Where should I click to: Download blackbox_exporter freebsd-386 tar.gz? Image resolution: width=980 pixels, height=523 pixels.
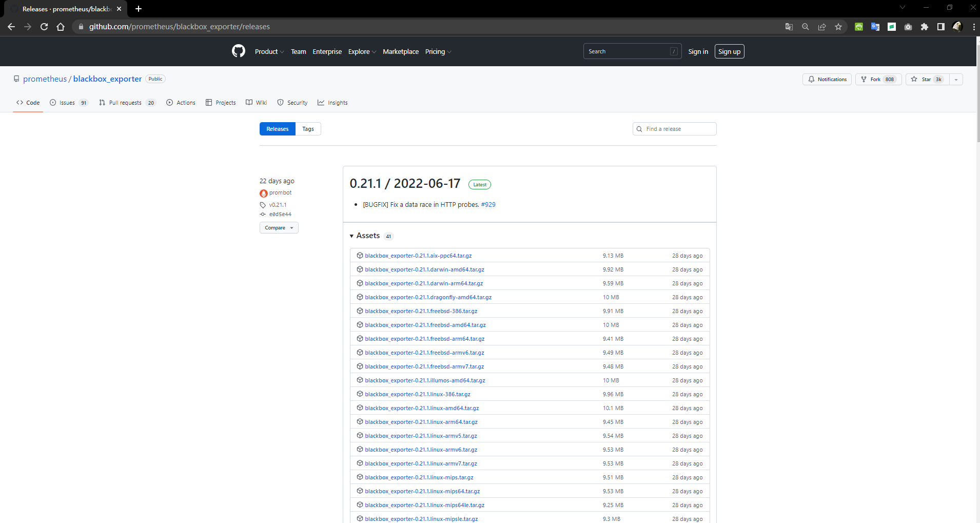click(421, 311)
